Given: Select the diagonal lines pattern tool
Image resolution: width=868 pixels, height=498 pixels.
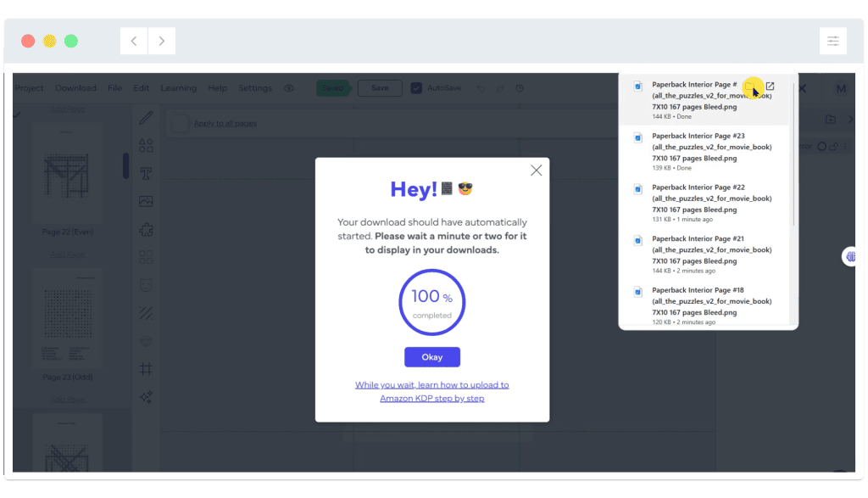Looking at the screenshot, I should pos(146,313).
